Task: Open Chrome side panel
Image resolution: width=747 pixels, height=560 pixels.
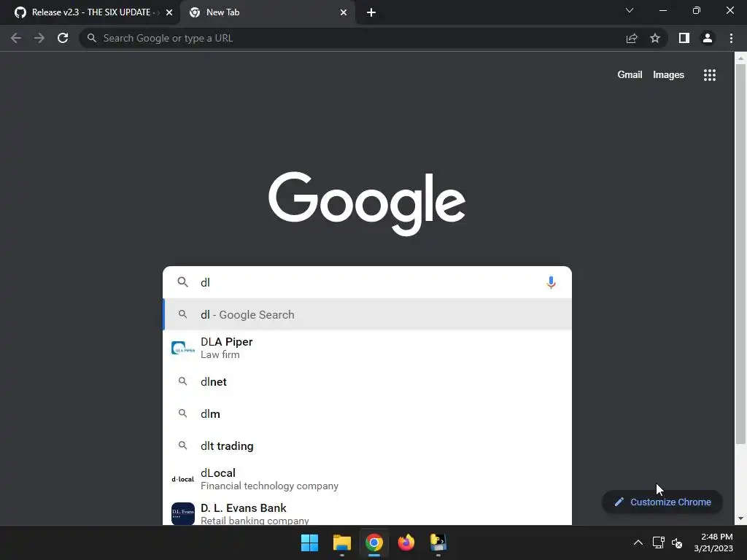Action: click(684, 38)
